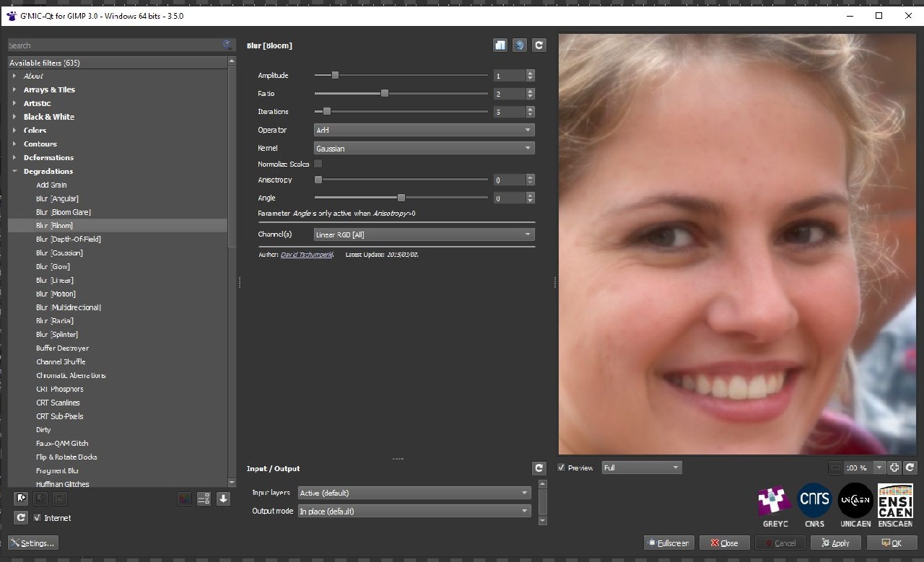This screenshot has height=562, width=924.
Task: Uncheck the Internet checkbox
Action: click(37, 517)
